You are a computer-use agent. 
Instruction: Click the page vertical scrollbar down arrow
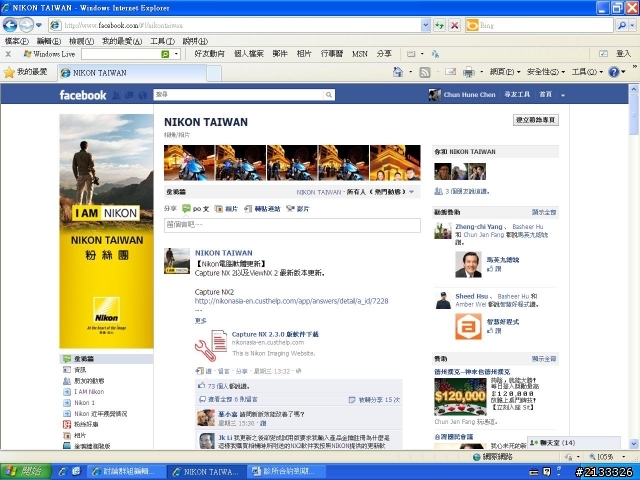tap(634, 444)
